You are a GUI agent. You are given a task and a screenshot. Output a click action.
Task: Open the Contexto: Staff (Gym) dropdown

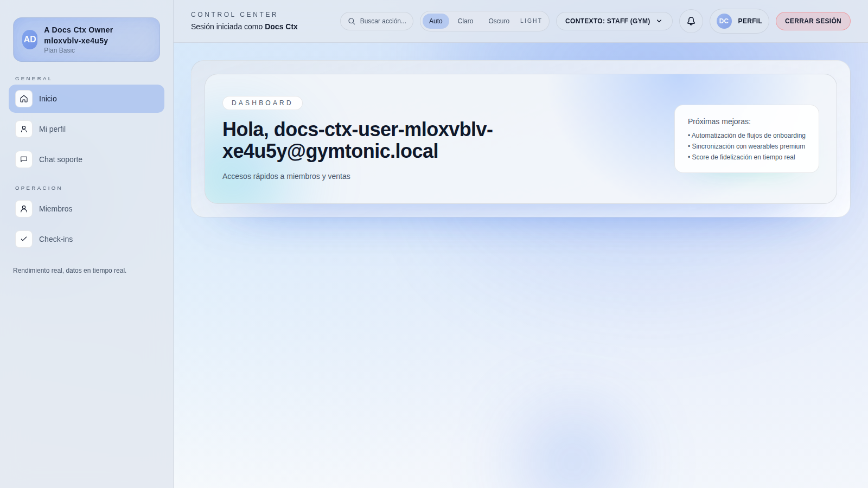(x=607, y=21)
